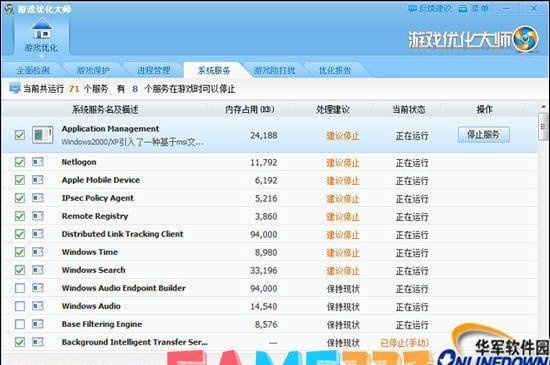Click the vertical scrollbar thumb
550x365 pixels.
[x=543, y=126]
